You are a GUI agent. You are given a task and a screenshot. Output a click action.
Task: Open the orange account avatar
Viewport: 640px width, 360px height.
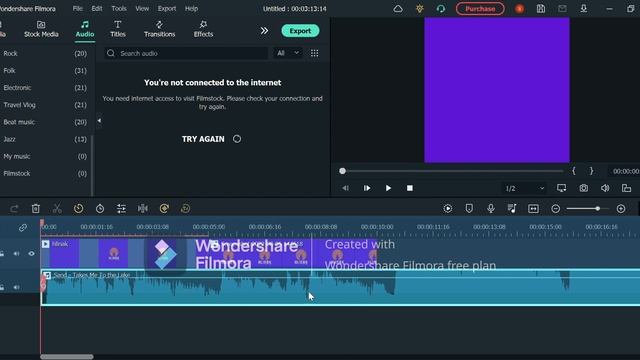519,9
